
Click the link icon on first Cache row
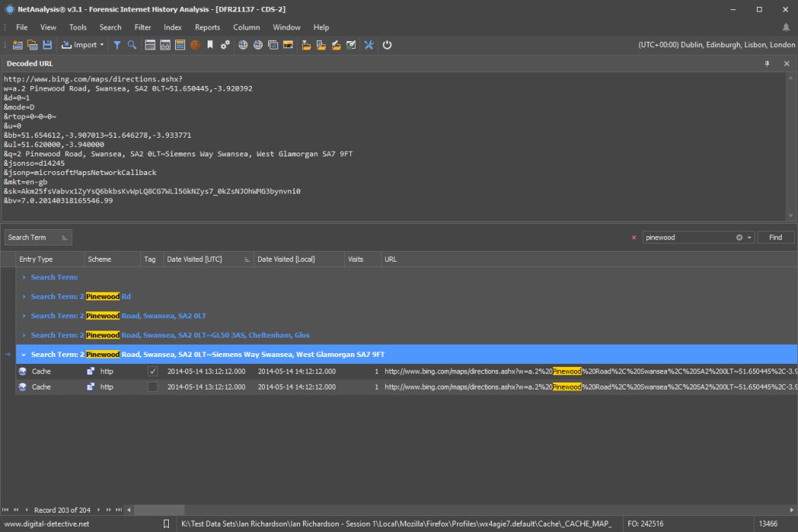(91, 371)
